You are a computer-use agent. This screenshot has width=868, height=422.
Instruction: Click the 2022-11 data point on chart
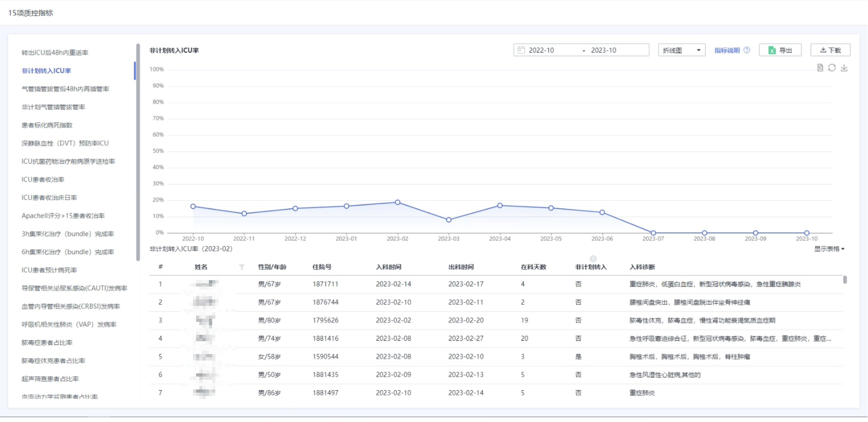[x=244, y=213]
